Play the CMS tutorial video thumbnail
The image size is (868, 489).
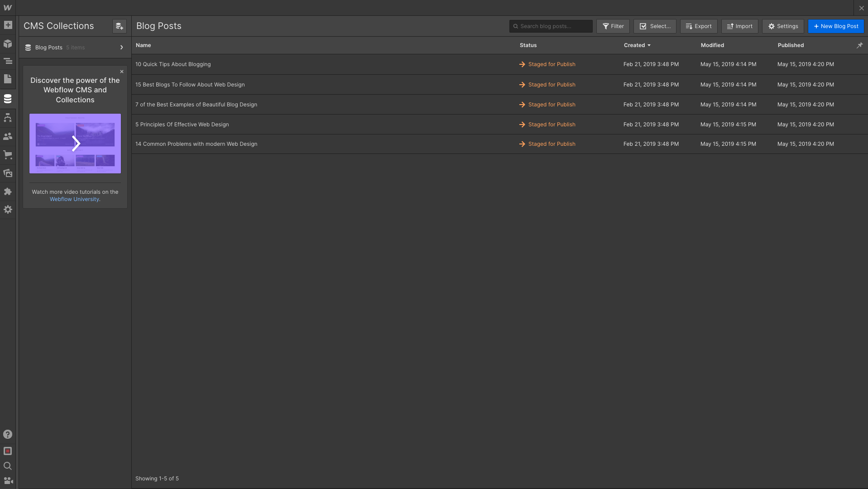[x=75, y=144]
